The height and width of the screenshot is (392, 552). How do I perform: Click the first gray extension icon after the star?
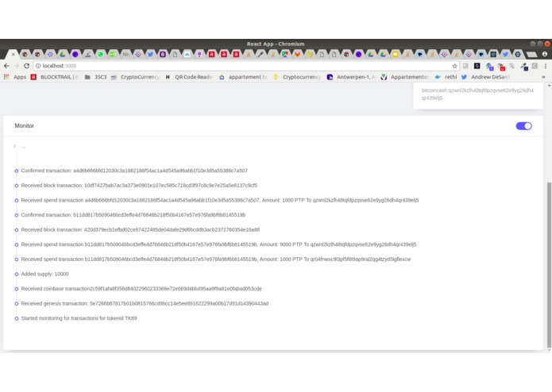click(x=465, y=66)
